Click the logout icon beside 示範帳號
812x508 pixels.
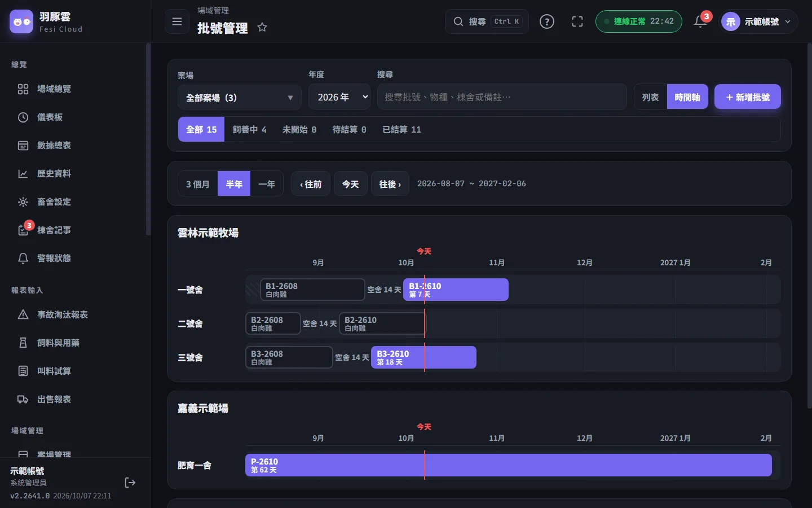pos(130,483)
